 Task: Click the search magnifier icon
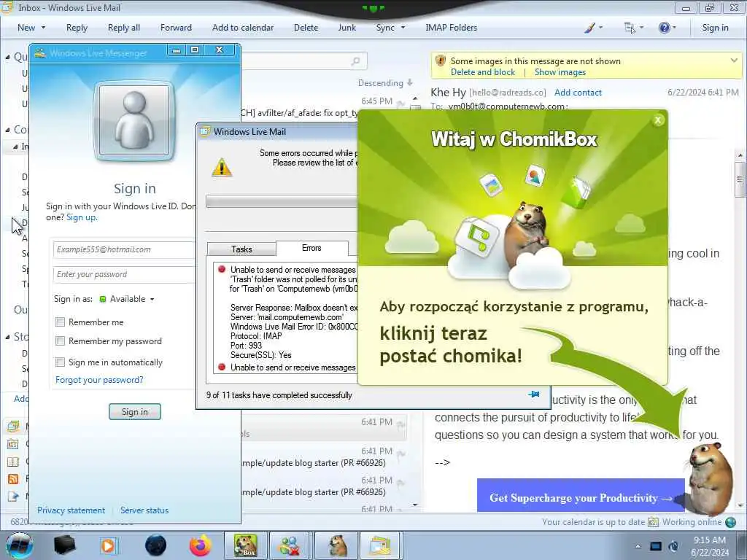click(356, 61)
